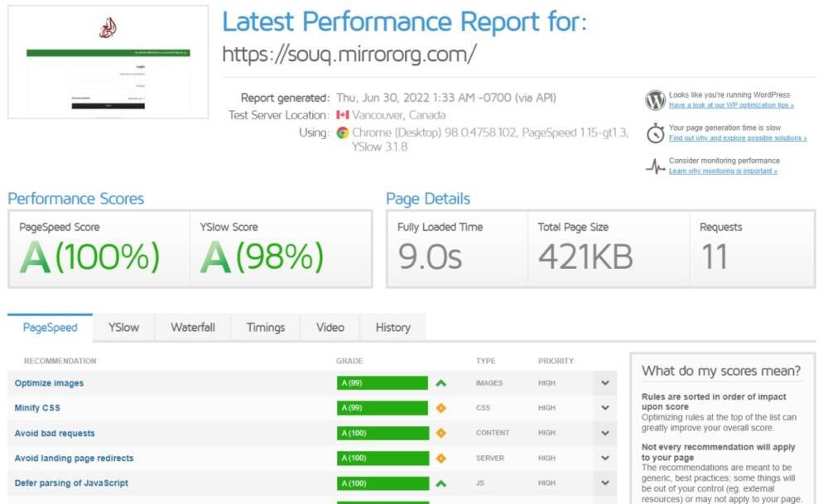The height and width of the screenshot is (504, 828).
Task: Click orange diamond icon beside Avoid bad requests
Action: tap(441, 433)
